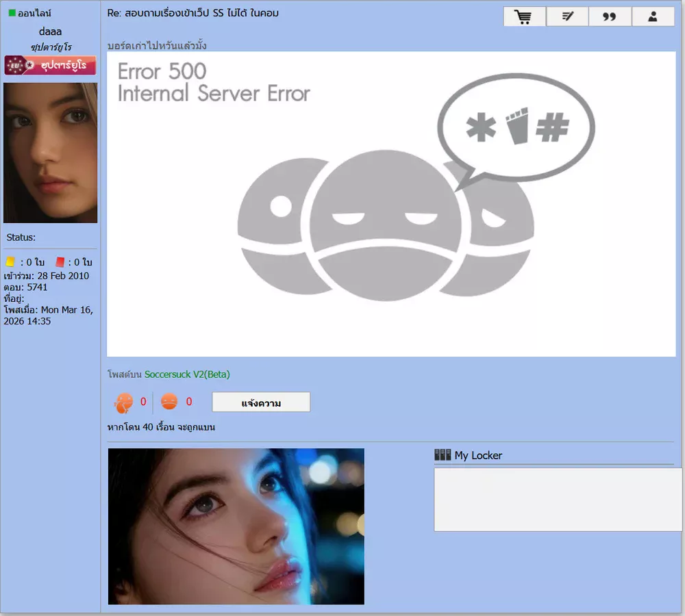Click the My Locker heading text

pos(478,455)
